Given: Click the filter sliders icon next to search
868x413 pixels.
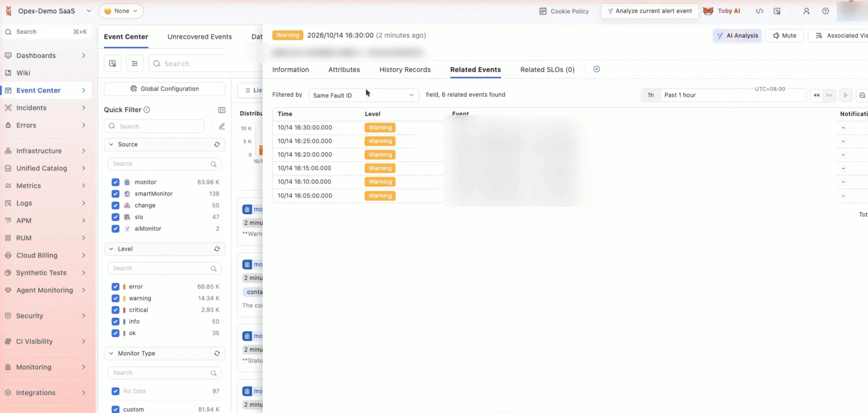Looking at the screenshot, I should point(135,63).
